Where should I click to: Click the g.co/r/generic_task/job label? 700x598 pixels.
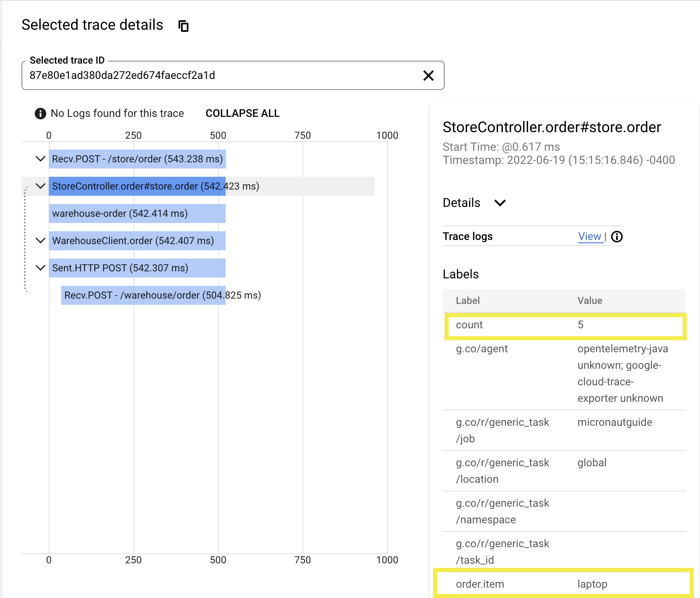(x=502, y=430)
